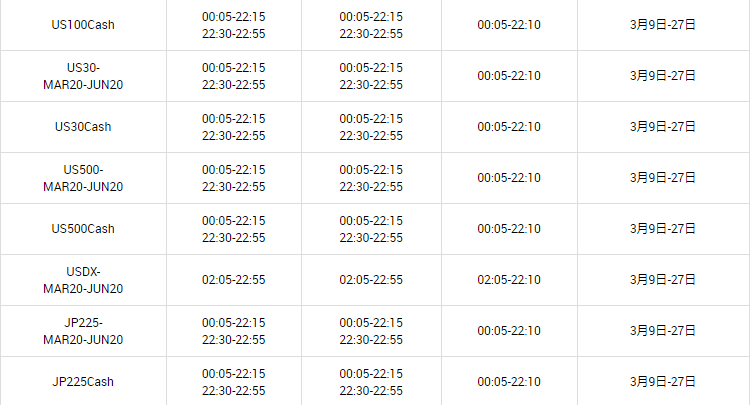752x405 pixels.
Task: Click the 00:05-22:10 cell in US100Cash row
Action: [x=509, y=25]
